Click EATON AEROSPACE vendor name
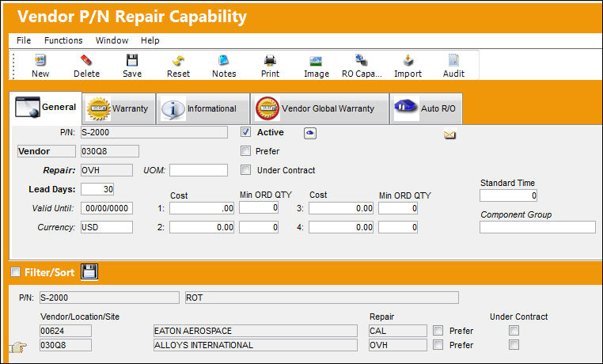Screen dimensions: 603x364 256,331
